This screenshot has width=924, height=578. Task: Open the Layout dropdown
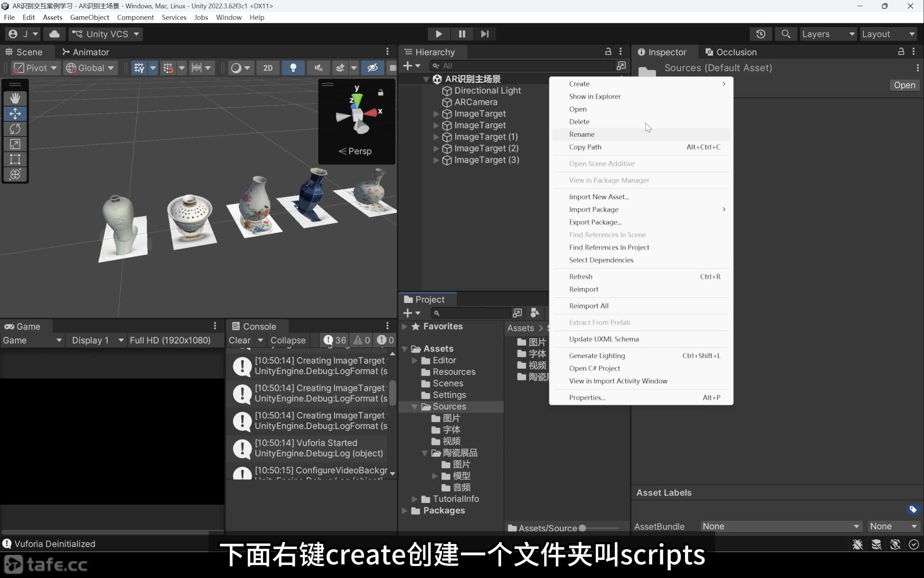[x=889, y=34]
